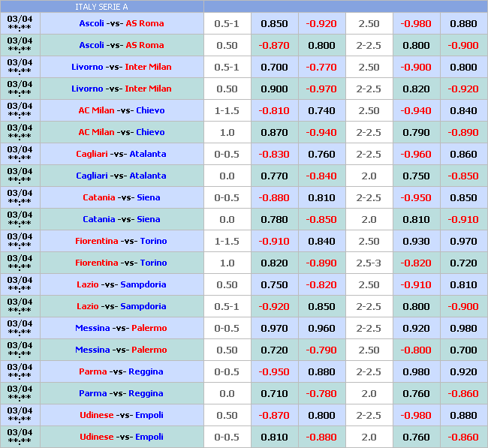Choose -0.970 odds in Livorno 0.50 handicap row
The width and height of the screenshot is (488, 448).
(321, 89)
